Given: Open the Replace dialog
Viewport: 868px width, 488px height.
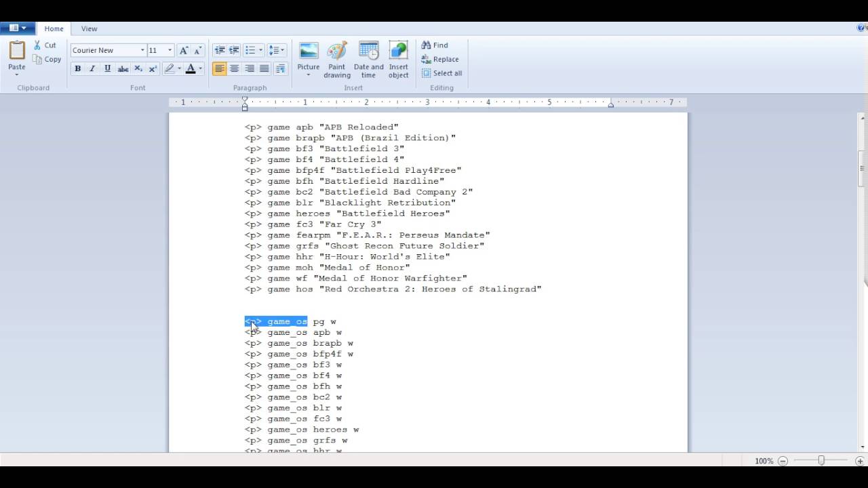Looking at the screenshot, I should click(x=440, y=60).
